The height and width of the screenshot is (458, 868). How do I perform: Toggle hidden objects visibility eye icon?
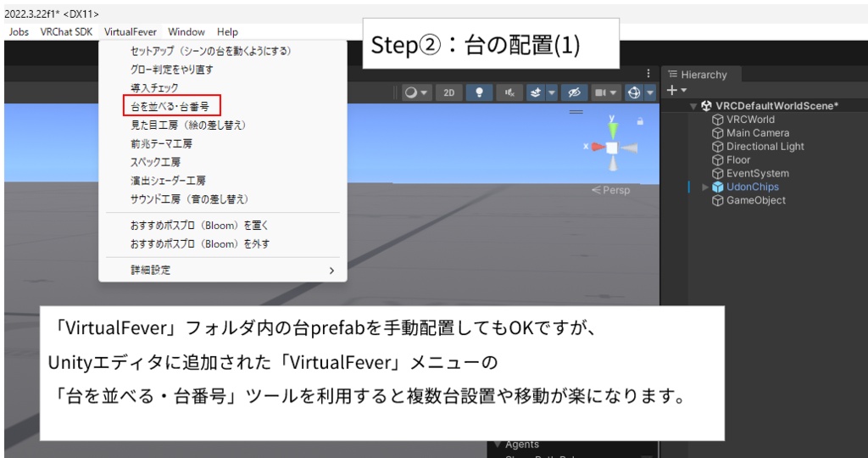(x=574, y=92)
